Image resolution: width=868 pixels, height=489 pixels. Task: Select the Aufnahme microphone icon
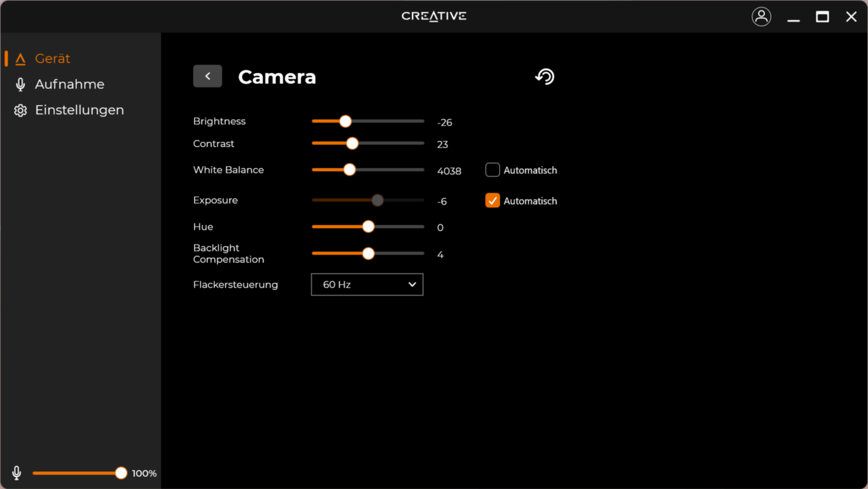click(20, 84)
